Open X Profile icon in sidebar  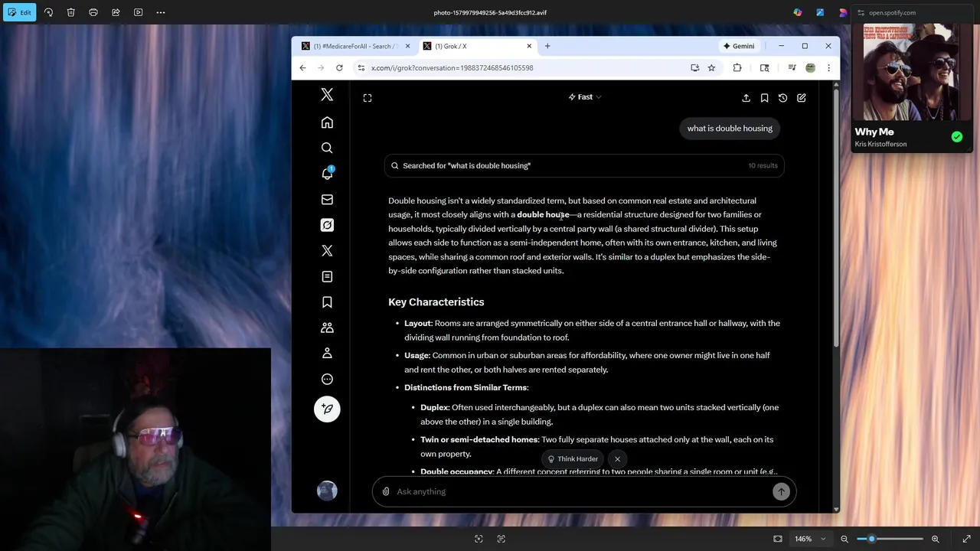coord(327,353)
